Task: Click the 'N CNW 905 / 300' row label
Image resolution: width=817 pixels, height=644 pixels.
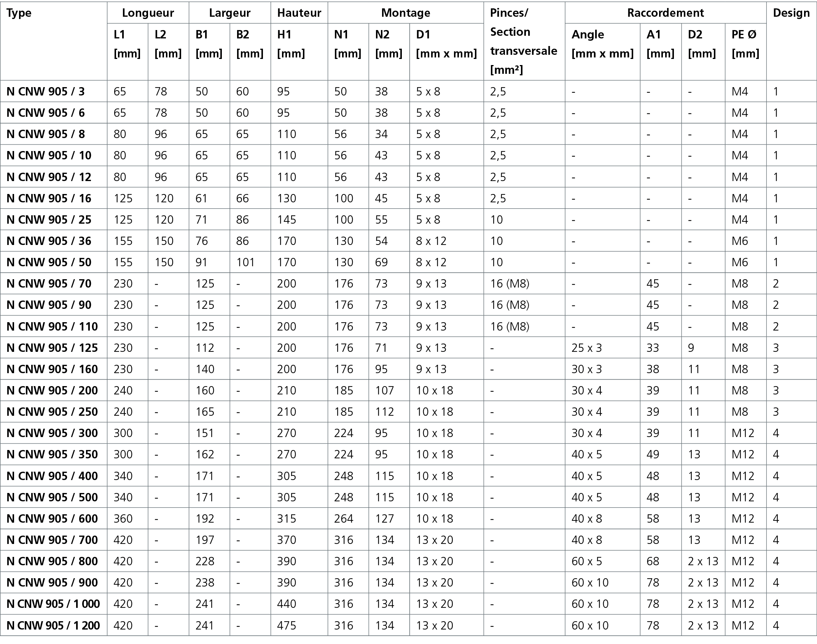Action: (52, 433)
